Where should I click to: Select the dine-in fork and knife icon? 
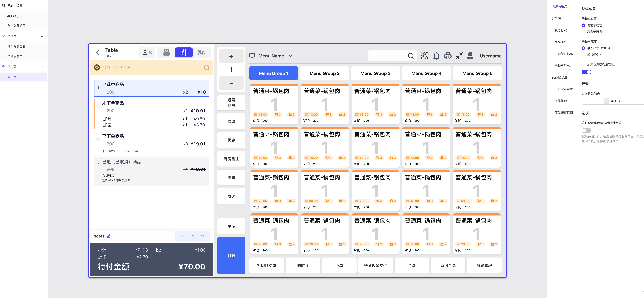(x=184, y=52)
